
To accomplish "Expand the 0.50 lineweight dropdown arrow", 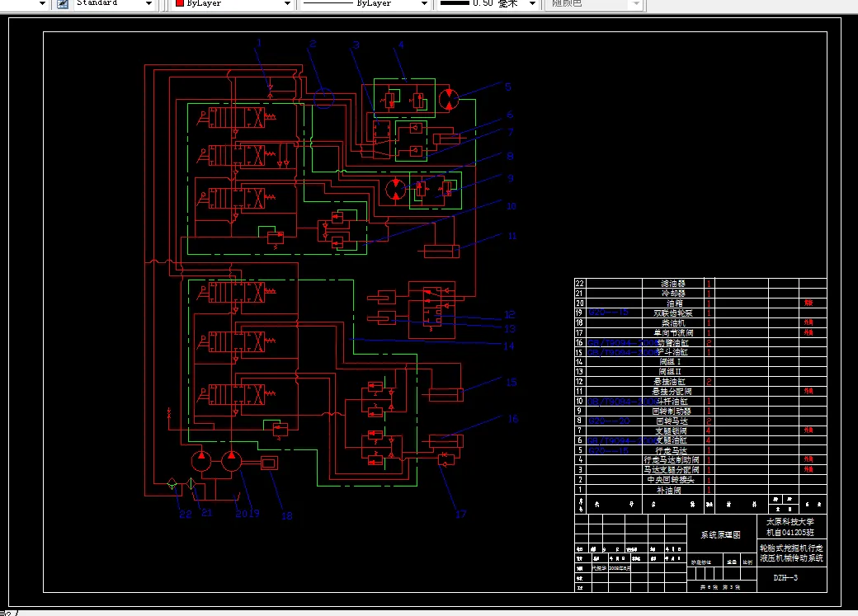I will click(x=532, y=4).
